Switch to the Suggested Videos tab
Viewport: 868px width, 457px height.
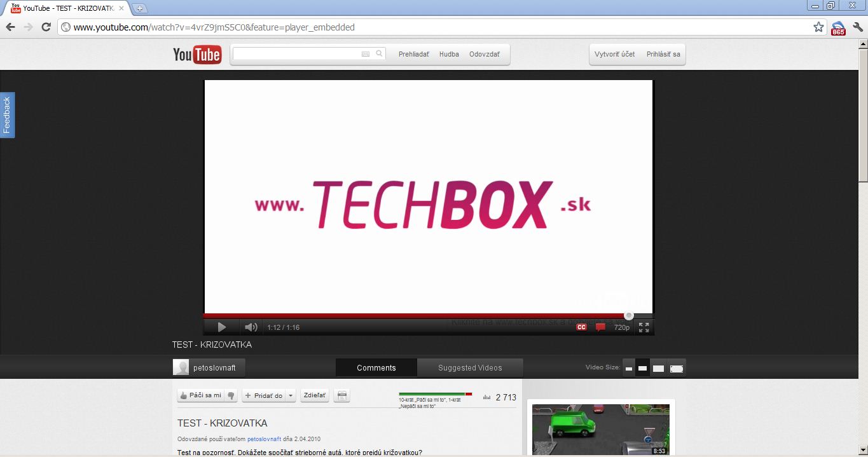click(x=470, y=367)
